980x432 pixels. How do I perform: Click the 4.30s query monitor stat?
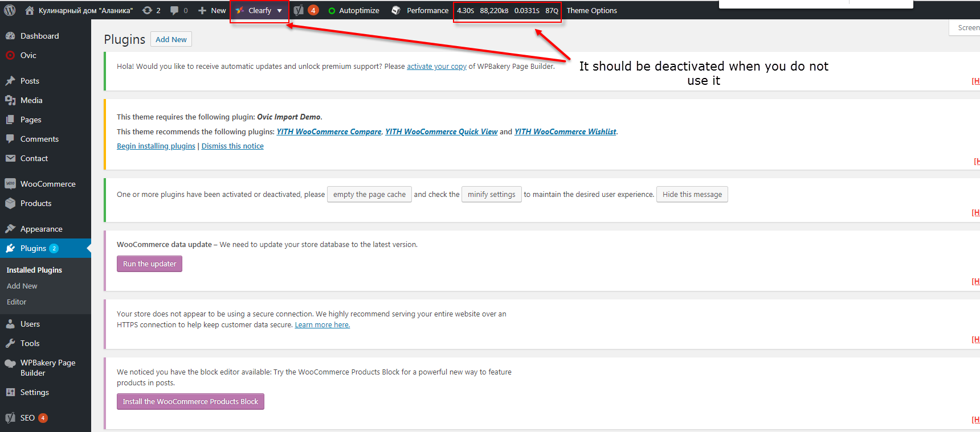point(465,11)
